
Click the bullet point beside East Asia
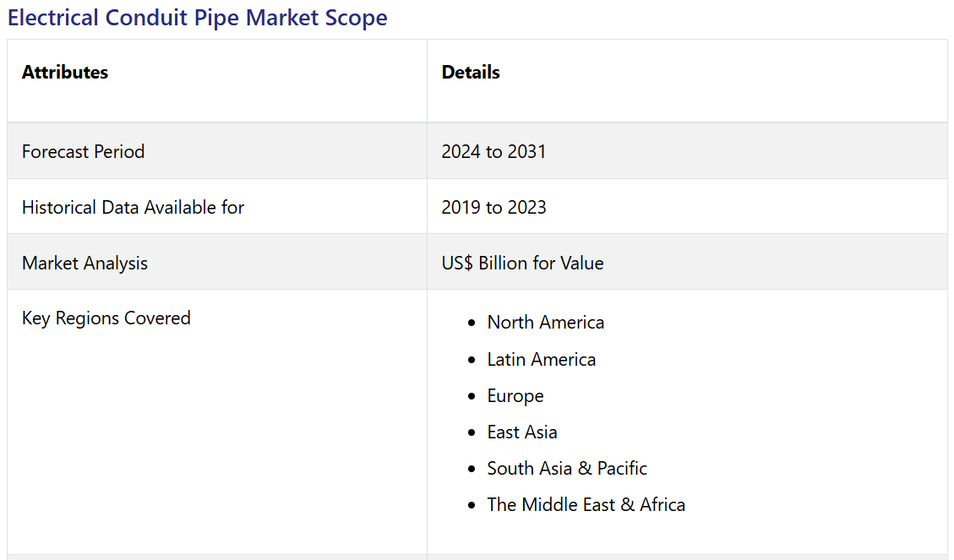point(472,433)
